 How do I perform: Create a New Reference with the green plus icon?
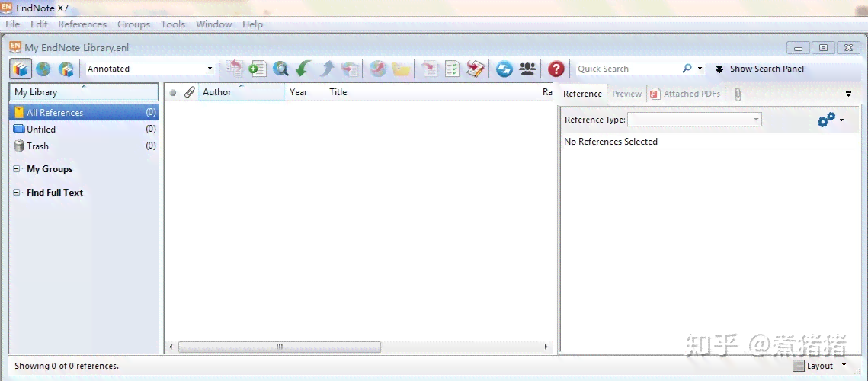(x=258, y=69)
